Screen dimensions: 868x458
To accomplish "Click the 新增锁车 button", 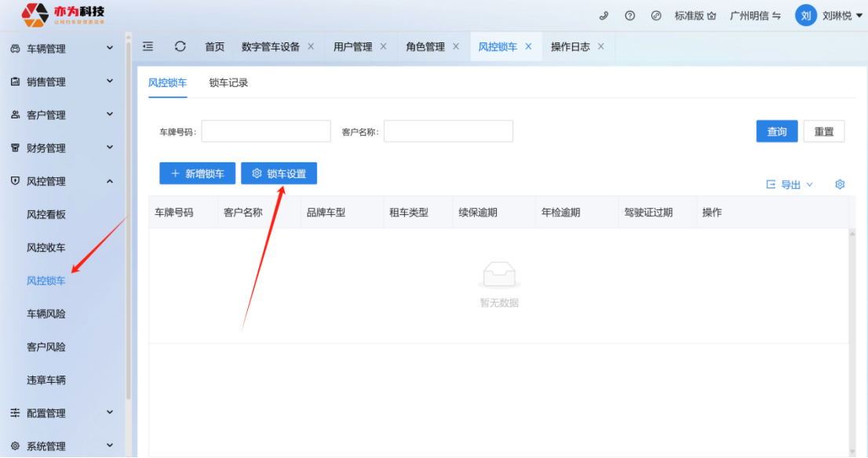I will coord(197,173).
